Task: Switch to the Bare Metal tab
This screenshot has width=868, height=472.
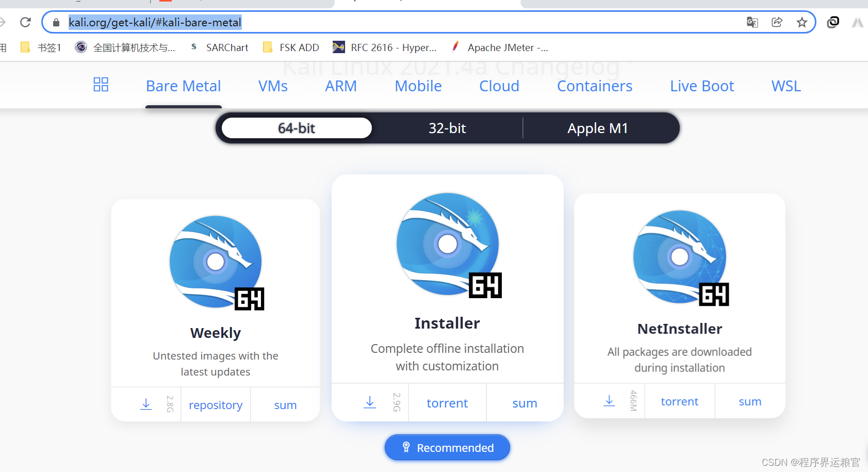Action: coord(184,86)
